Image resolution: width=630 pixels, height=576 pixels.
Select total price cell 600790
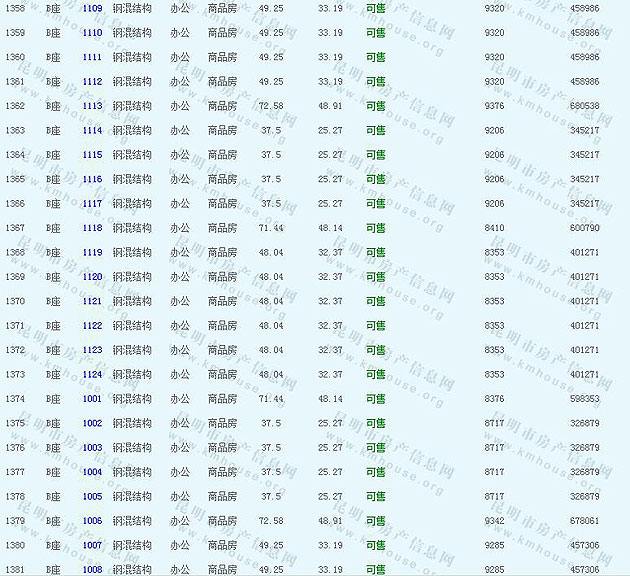pyautogui.click(x=584, y=228)
